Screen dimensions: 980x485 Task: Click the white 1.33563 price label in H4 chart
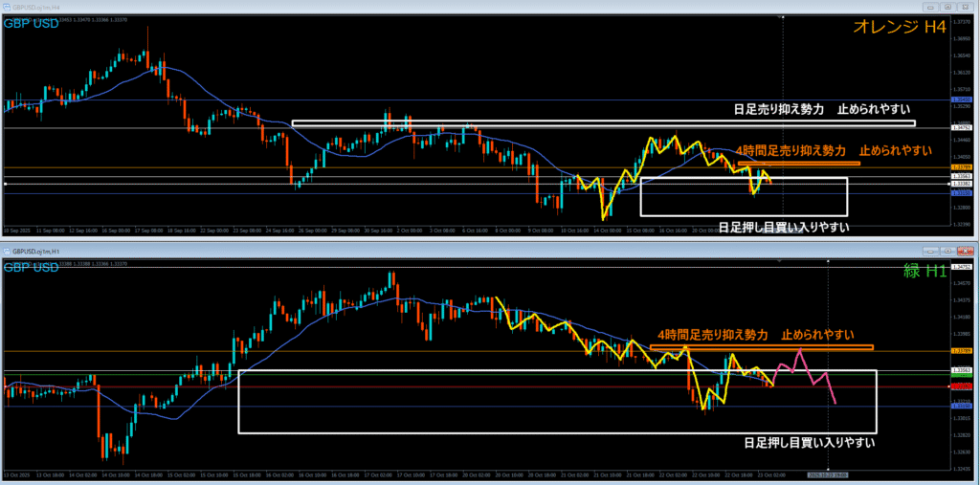pos(961,177)
